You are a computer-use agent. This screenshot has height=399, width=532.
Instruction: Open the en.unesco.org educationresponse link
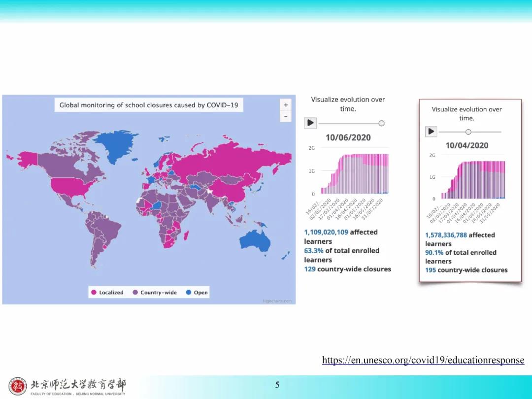tap(423, 360)
